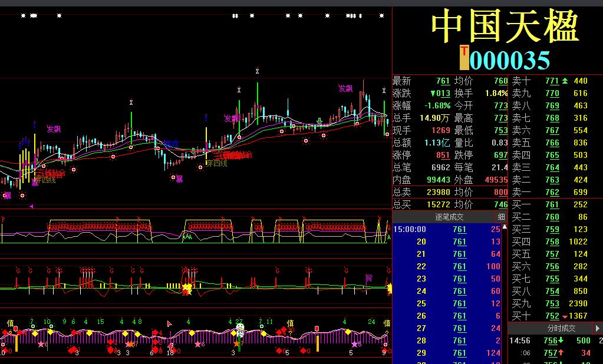Click the purple star marker labeled 5
The width and height of the screenshot is (603, 364).
click(354, 345)
